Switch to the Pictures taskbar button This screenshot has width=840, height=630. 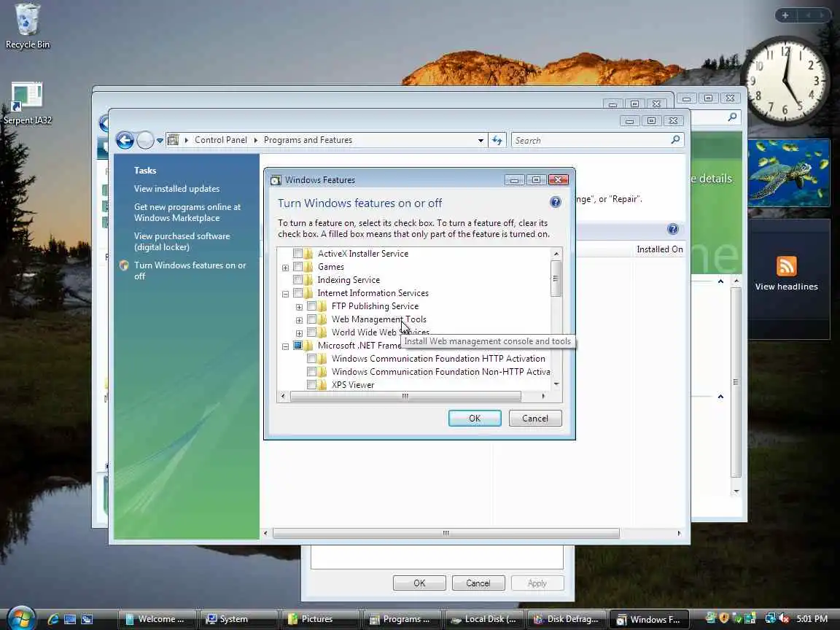coord(320,619)
